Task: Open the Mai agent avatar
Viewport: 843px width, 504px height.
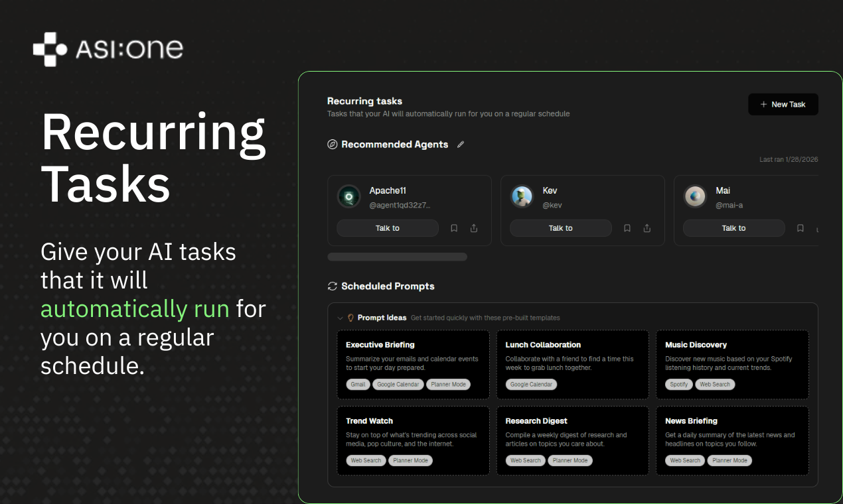Action: point(695,196)
